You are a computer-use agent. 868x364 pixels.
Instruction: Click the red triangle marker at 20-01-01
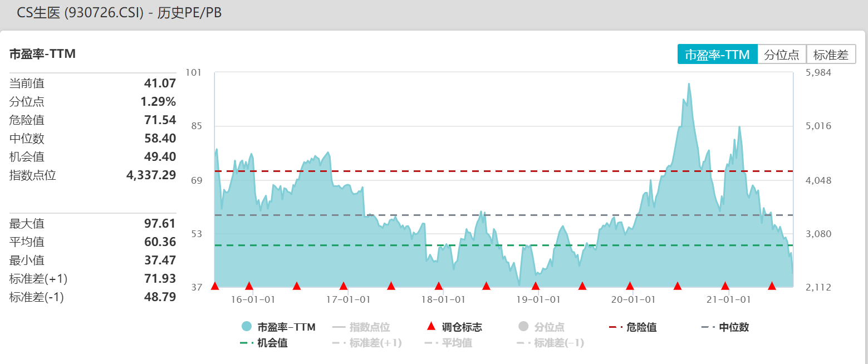coord(630,286)
